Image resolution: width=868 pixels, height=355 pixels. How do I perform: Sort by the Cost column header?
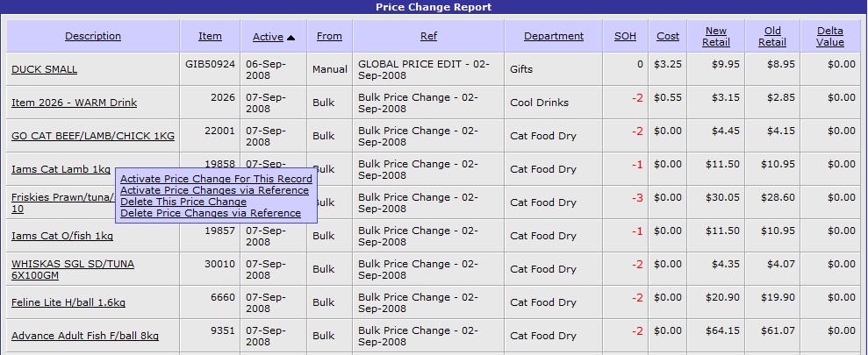[668, 36]
